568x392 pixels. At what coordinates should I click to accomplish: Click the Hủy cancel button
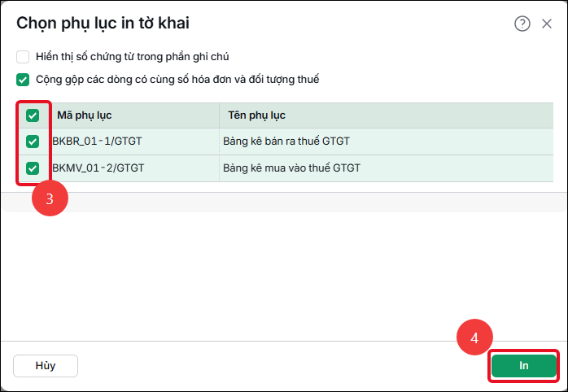click(x=46, y=366)
